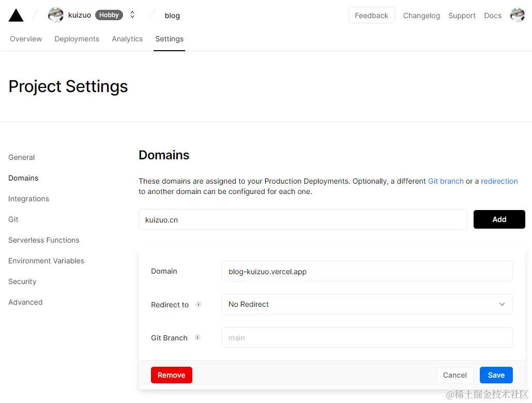The height and width of the screenshot is (403, 532).
Task: Click the blue Save button
Action: (496, 375)
